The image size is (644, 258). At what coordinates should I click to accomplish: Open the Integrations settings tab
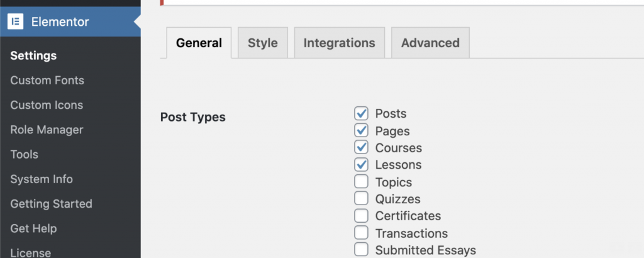(339, 43)
